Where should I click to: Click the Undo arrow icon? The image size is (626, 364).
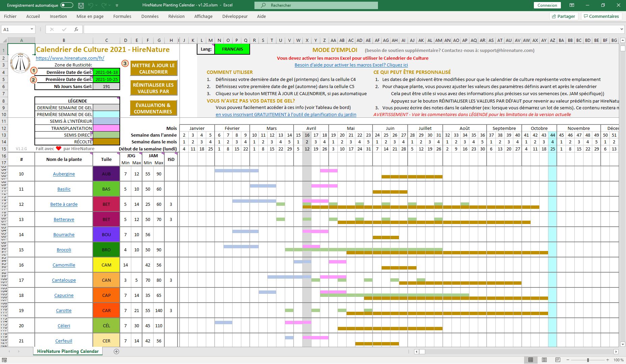[91, 5]
